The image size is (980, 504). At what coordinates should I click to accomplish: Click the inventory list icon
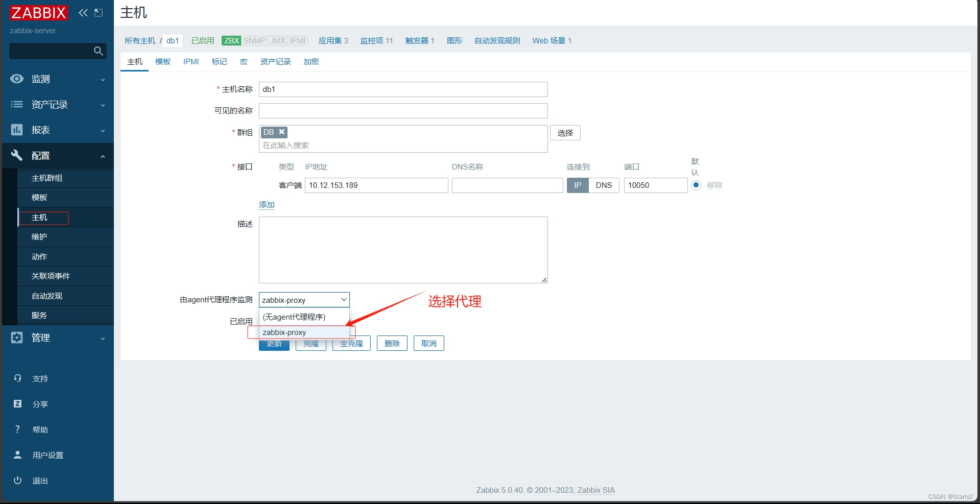coord(17,104)
